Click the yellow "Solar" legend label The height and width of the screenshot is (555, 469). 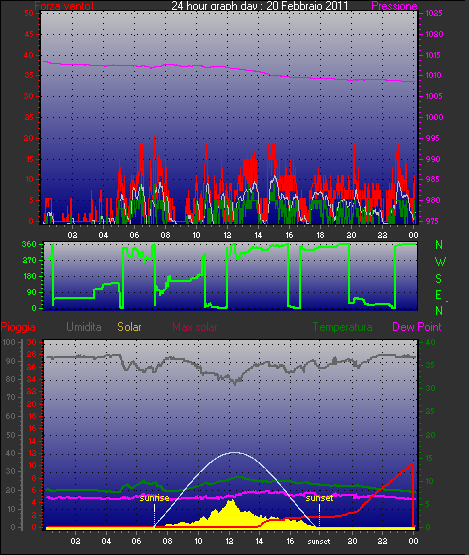click(129, 327)
